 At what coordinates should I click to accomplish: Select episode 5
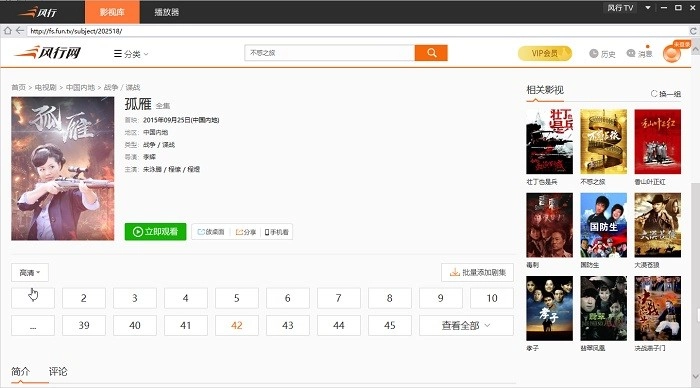click(237, 298)
